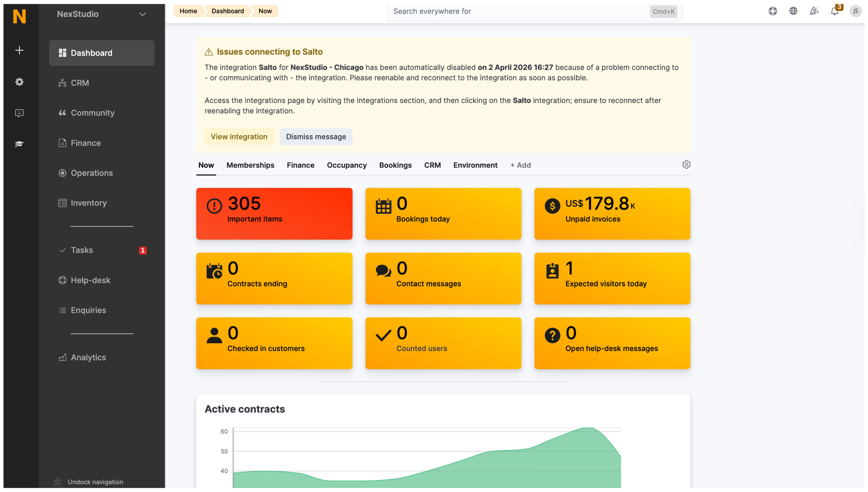Click the plus create icon in left rail

(19, 50)
